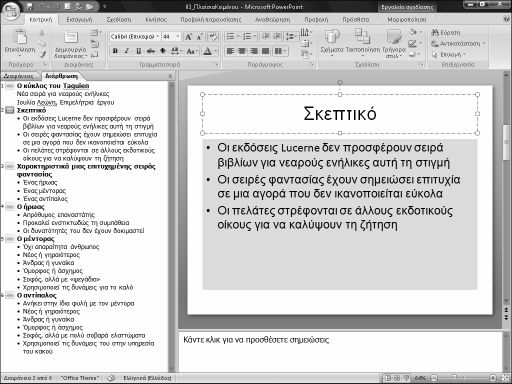
Task: Toggle Underline formatting
Action: click(x=139, y=51)
